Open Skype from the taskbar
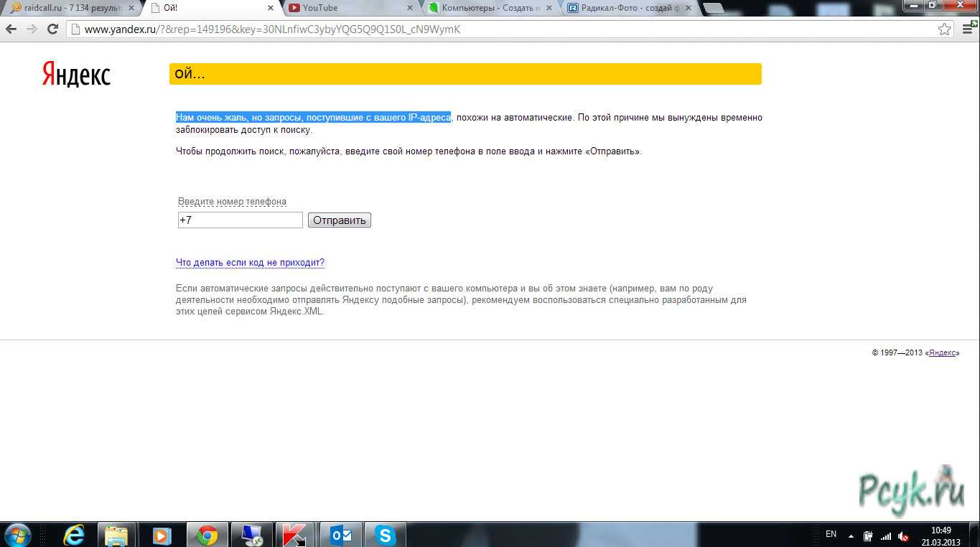 [385, 536]
